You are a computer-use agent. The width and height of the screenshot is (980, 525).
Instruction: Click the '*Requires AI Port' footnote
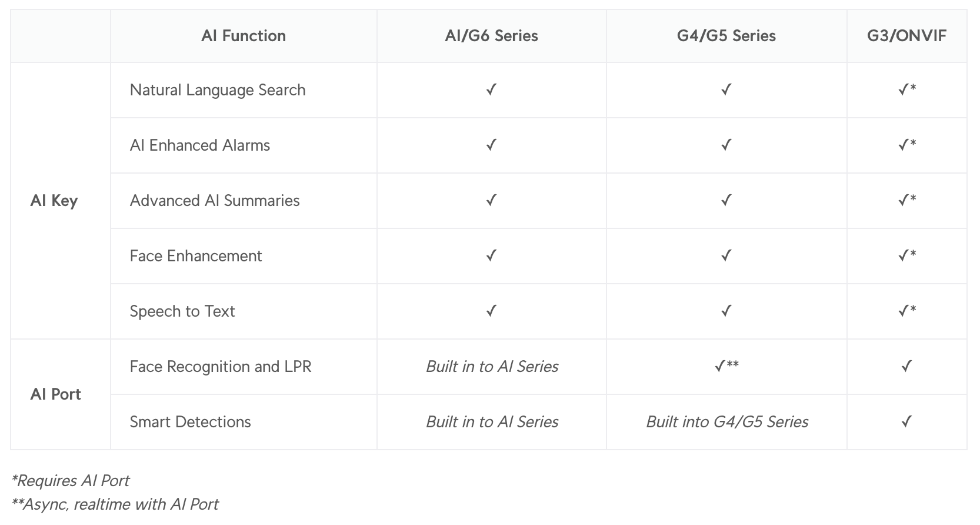[71, 481]
